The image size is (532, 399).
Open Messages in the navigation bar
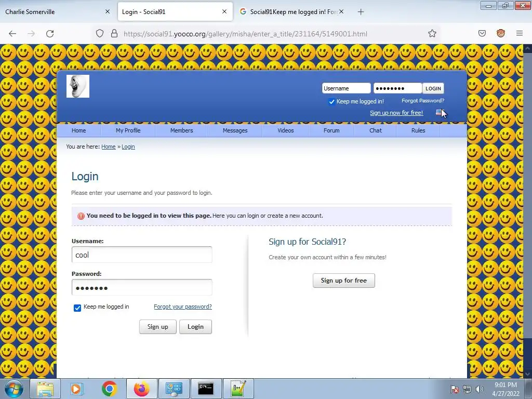(x=235, y=130)
